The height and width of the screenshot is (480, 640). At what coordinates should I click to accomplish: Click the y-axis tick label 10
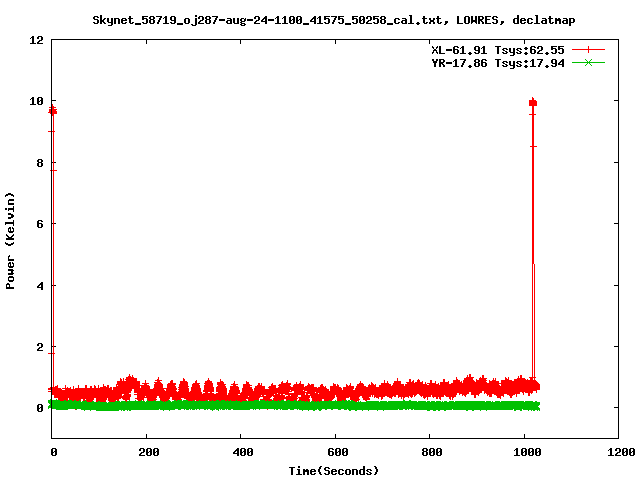[x=36, y=101]
